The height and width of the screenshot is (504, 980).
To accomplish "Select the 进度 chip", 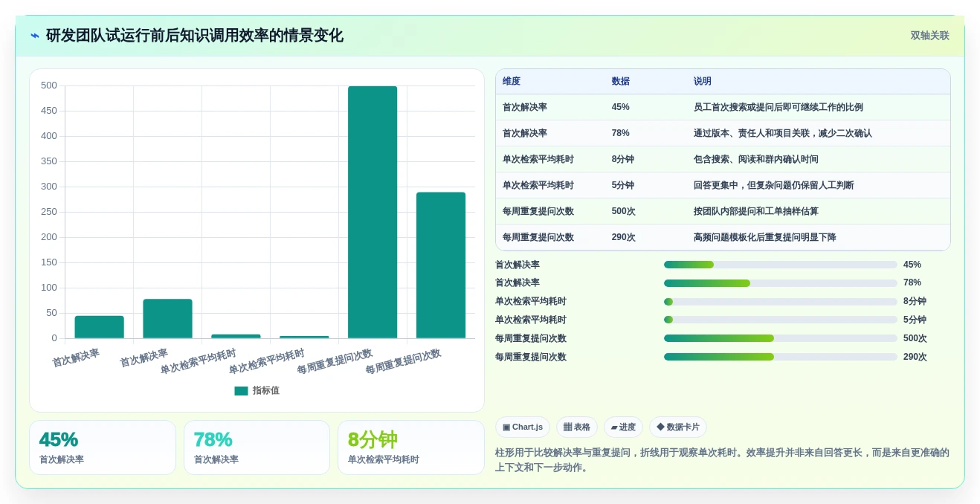I will [623, 427].
